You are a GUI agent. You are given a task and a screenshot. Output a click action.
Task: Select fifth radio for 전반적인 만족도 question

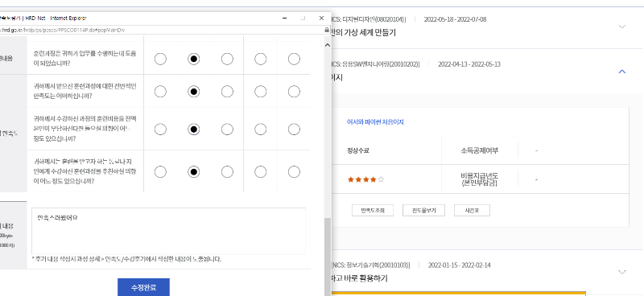click(x=294, y=92)
